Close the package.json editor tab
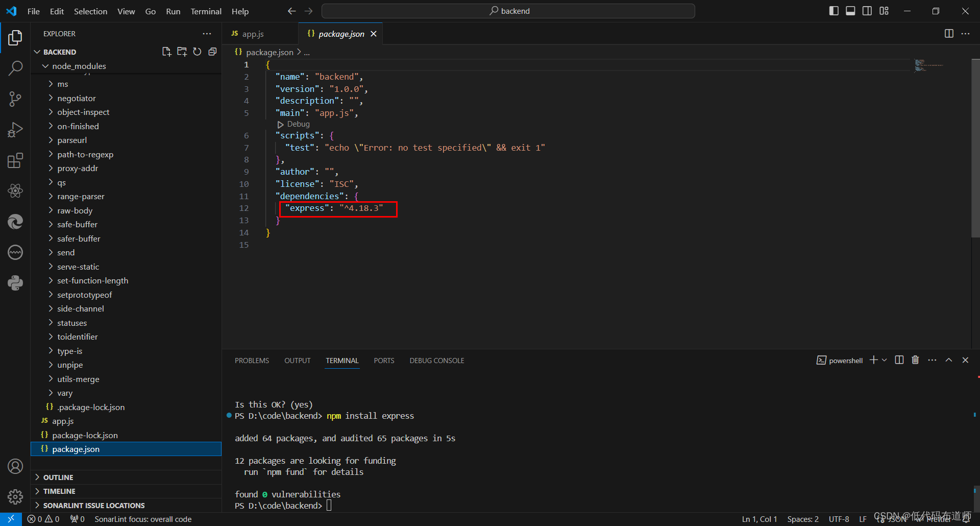The height and width of the screenshot is (526, 980). pyautogui.click(x=374, y=34)
